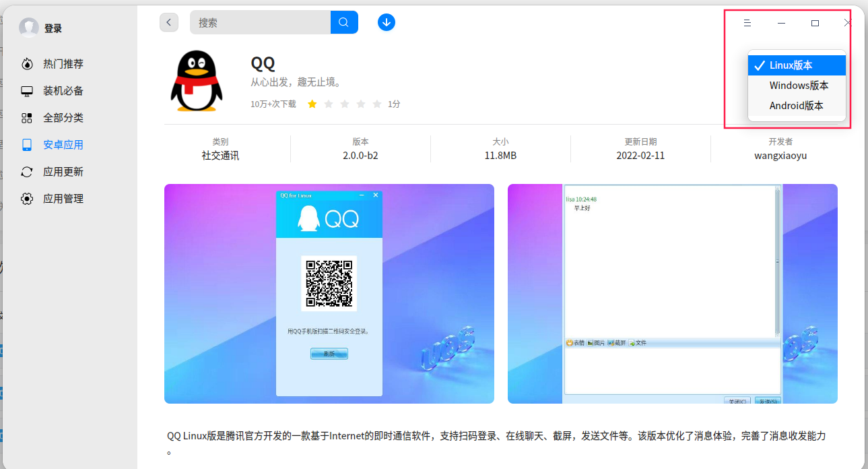
Task: Click the QQ Linux版 description paragraph
Action: [497, 443]
